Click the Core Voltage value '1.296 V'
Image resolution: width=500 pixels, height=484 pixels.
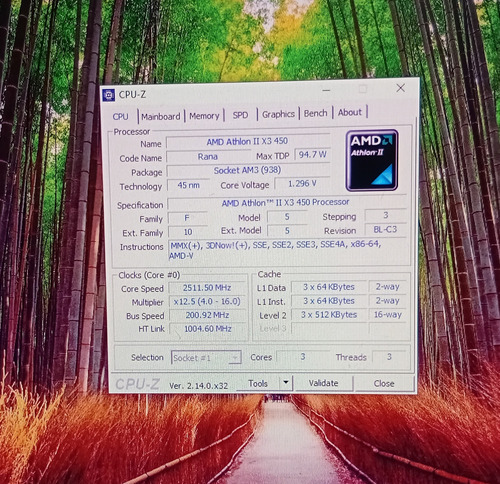coord(302,184)
